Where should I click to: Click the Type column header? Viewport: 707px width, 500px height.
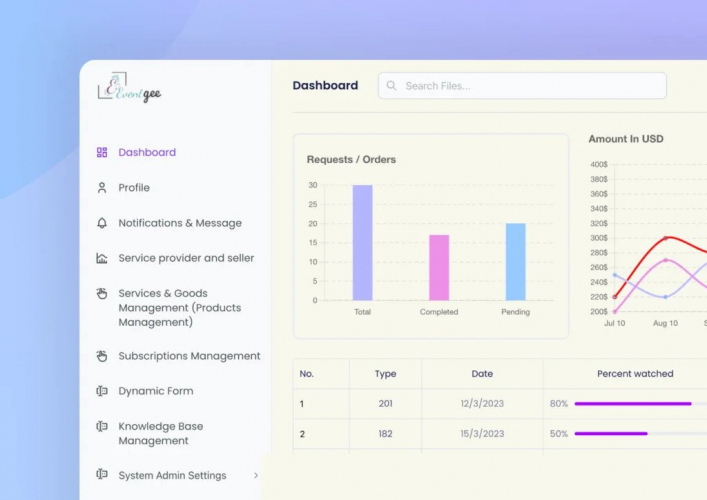click(x=386, y=374)
